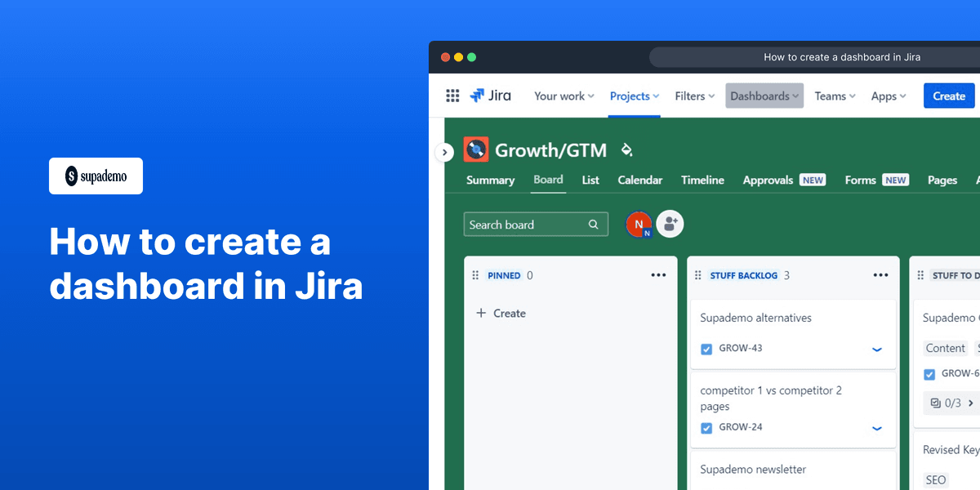Create an issue in the PINNED column

click(x=501, y=313)
